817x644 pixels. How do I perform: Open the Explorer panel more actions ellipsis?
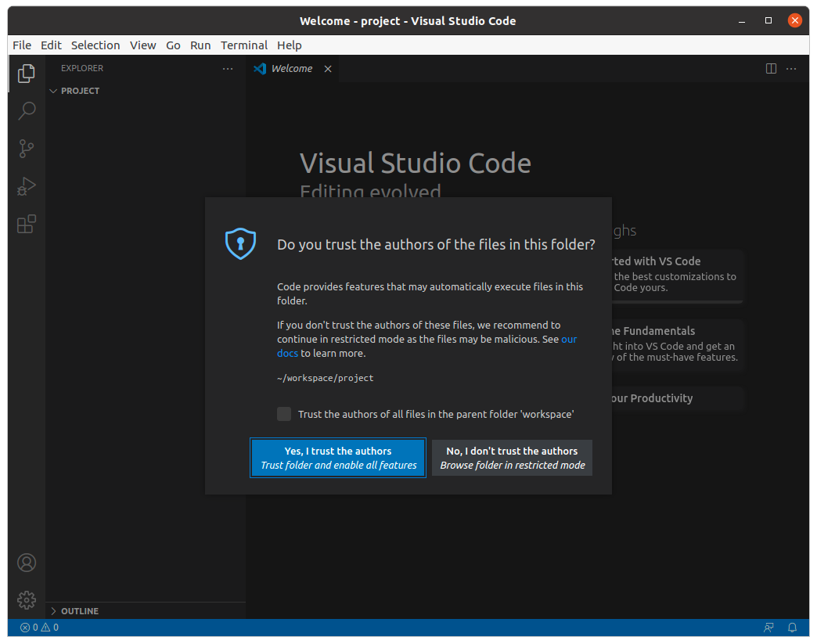228,69
